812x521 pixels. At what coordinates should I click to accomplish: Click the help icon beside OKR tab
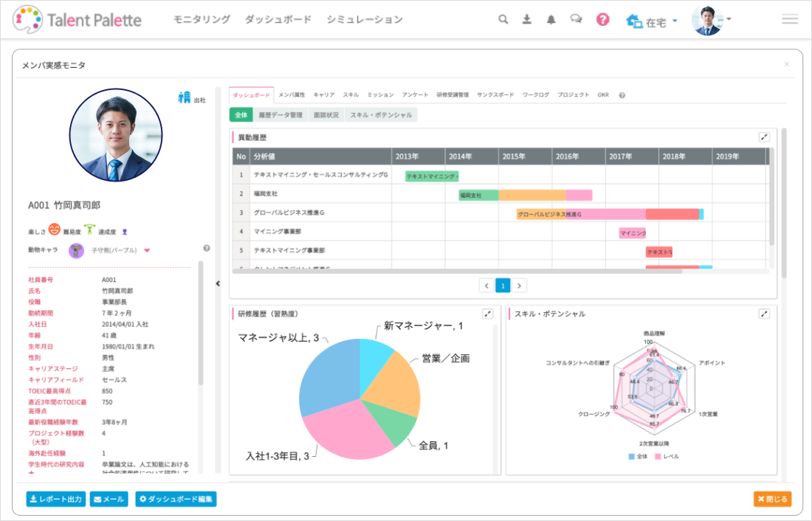[622, 95]
